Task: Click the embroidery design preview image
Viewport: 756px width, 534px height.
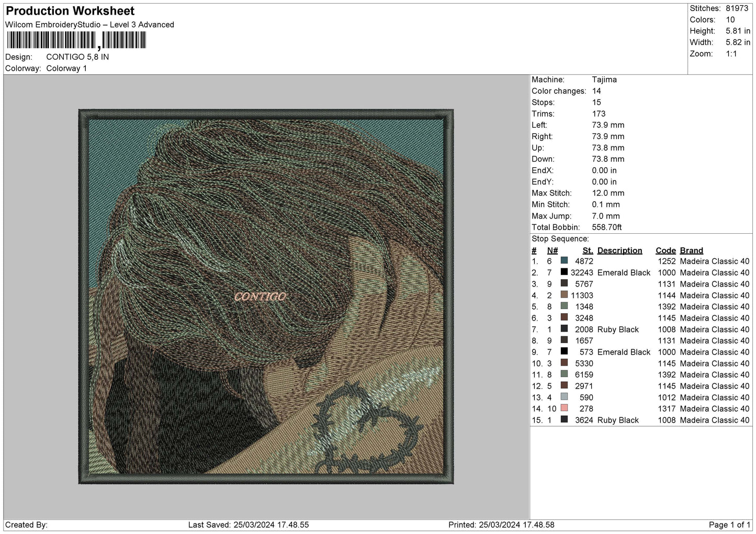Action: [266, 296]
